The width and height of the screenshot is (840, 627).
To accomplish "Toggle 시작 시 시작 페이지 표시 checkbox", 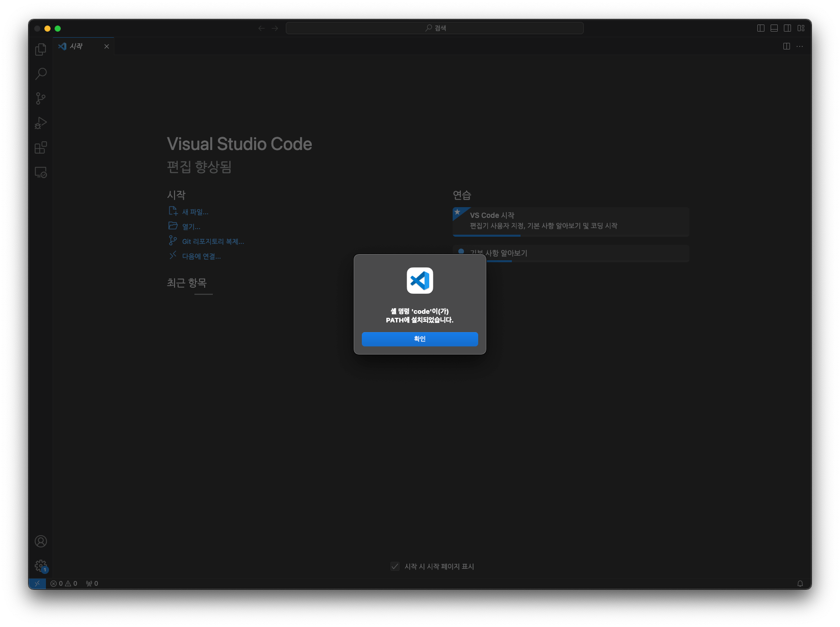I will [x=395, y=566].
